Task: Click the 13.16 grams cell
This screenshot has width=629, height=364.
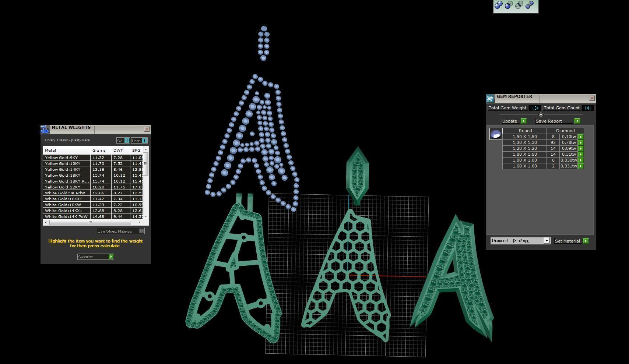Action: pos(101,169)
